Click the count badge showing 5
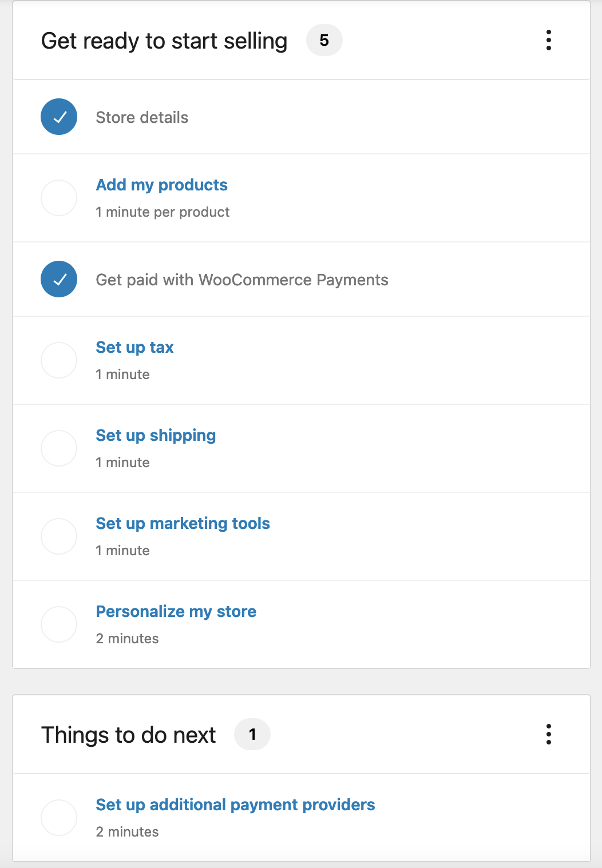 (324, 41)
